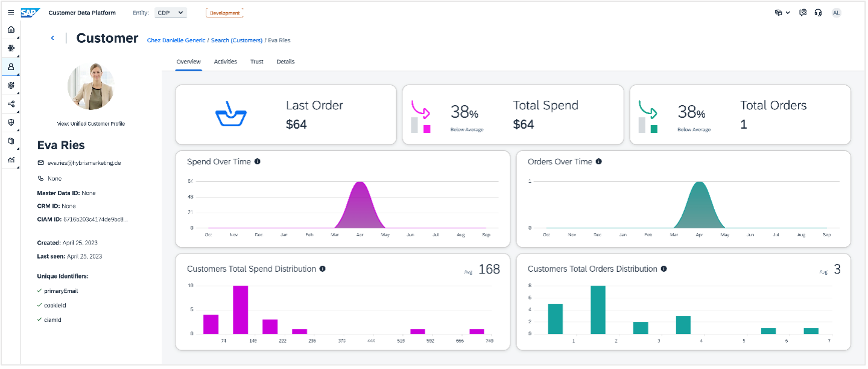Screen dimensions: 868x369
Task: Expand the chevron next to workspaces icon
Action: click(x=788, y=13)
